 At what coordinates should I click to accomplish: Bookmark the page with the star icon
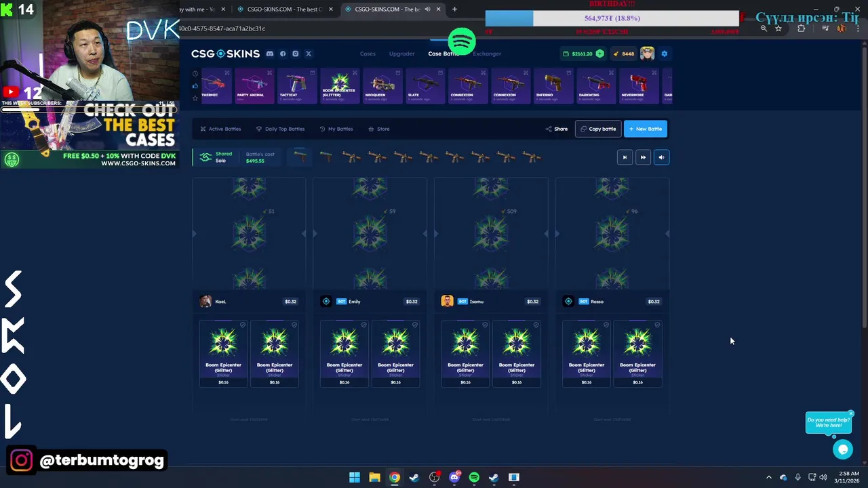click(778, 28)
